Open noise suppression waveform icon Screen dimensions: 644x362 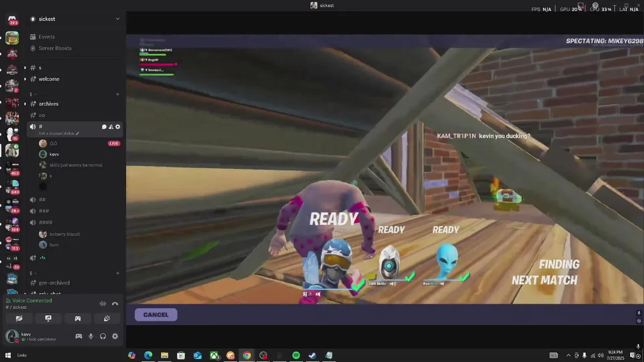[x=103, y=304]
